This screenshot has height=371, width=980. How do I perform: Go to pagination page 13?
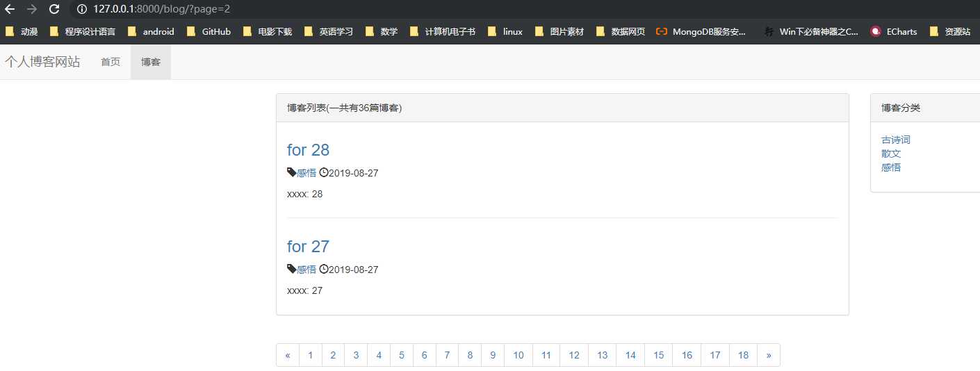(x=603, y=355)
